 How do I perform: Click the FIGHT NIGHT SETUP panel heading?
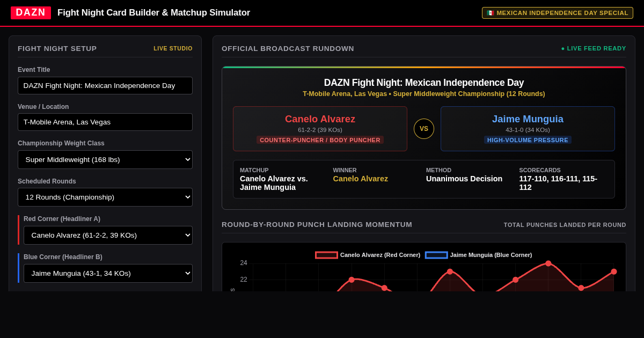57,48
